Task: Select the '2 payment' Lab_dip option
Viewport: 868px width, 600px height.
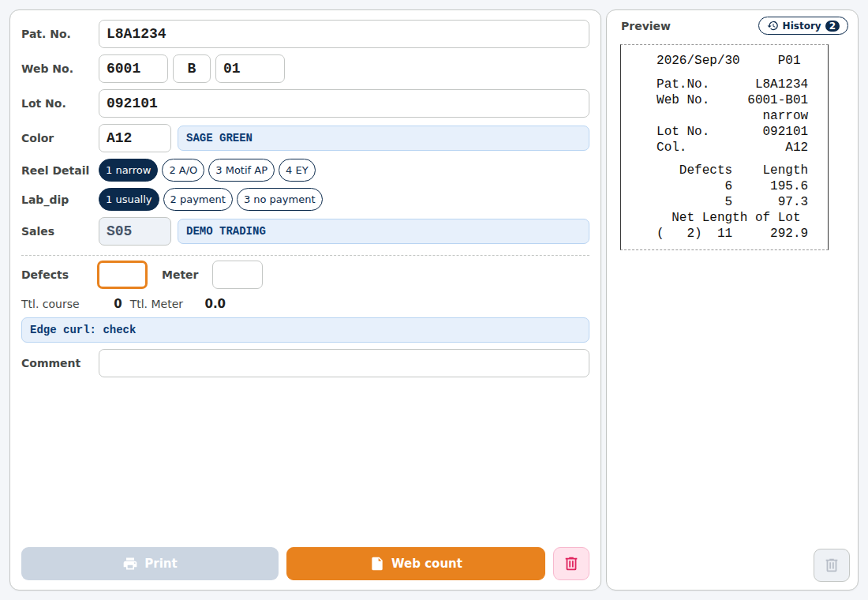Action: click(198, 200)
